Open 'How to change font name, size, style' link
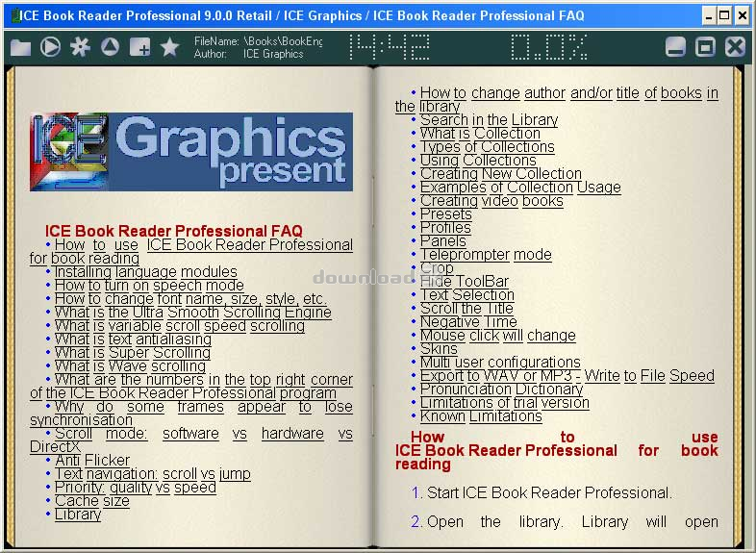 point(191,299)
